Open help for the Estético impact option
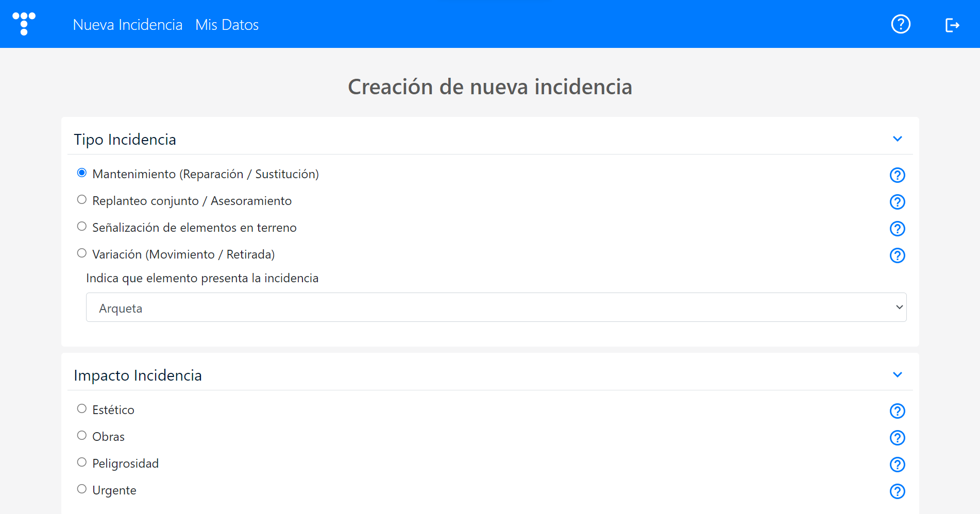The image size is (980, 514). tap(897, 411)
